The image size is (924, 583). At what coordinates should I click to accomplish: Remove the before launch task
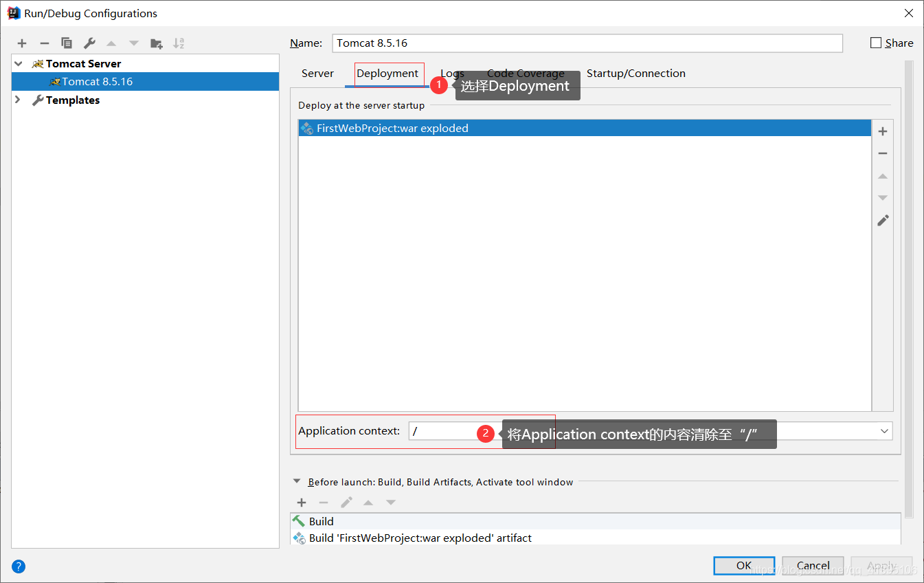[324, 503]
